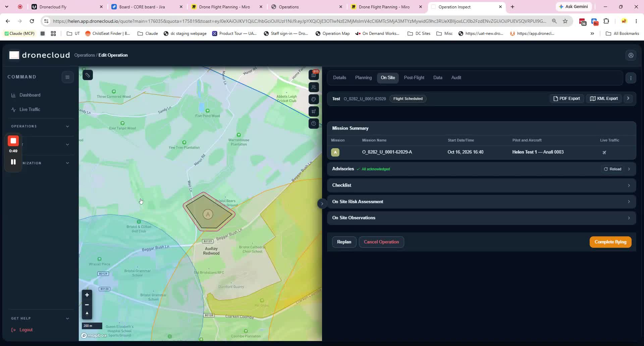Click the mission A badge in the table
Viewport: 644px width, 346px height.
(335, 152)
